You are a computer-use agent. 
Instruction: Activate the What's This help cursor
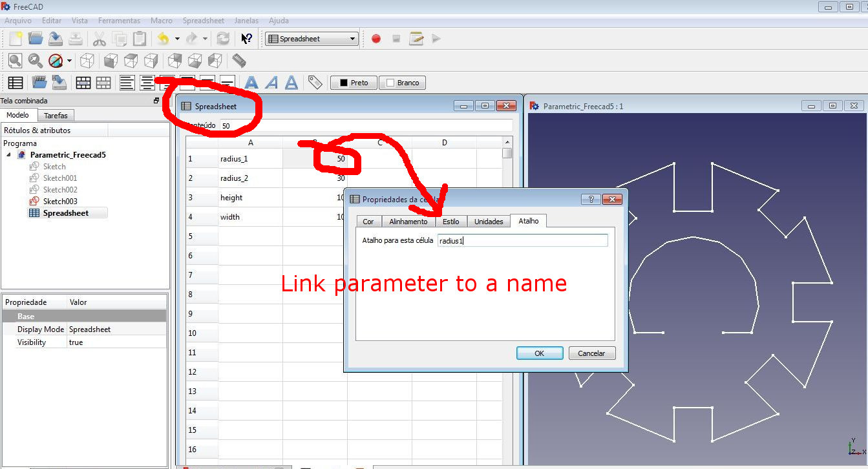pos(246,39)
